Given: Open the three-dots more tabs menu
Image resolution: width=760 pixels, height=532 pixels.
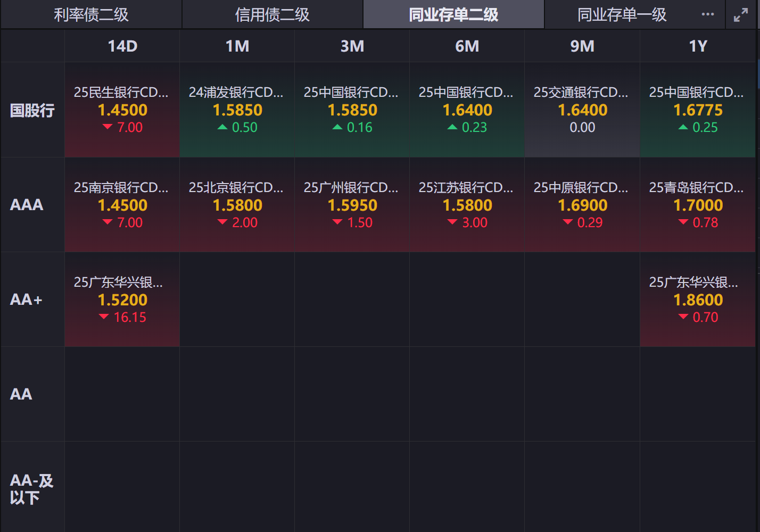Looking at the screenshot, I should point(708,14).
